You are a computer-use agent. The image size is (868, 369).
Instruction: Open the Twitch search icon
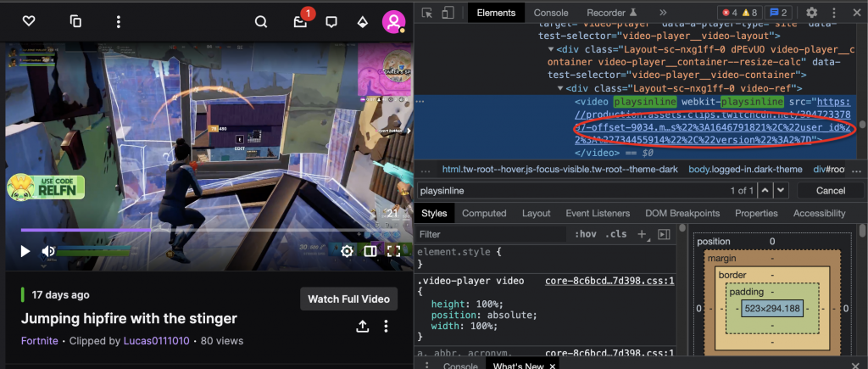[x=261, y=21]
